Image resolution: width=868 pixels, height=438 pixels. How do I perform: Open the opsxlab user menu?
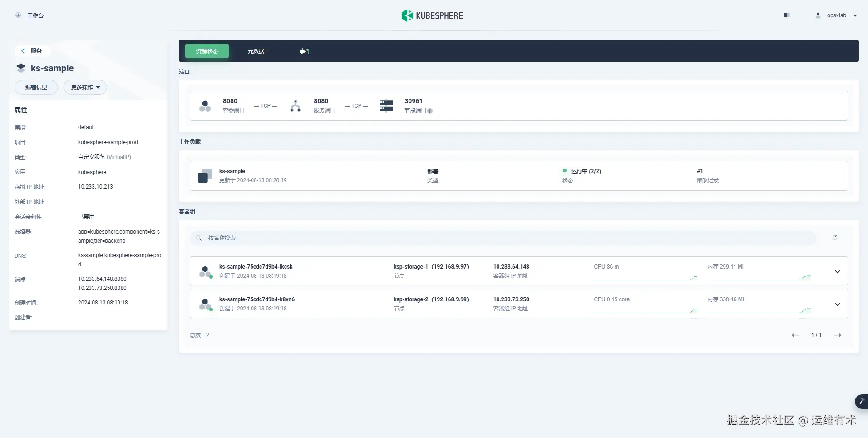[836, 15]
